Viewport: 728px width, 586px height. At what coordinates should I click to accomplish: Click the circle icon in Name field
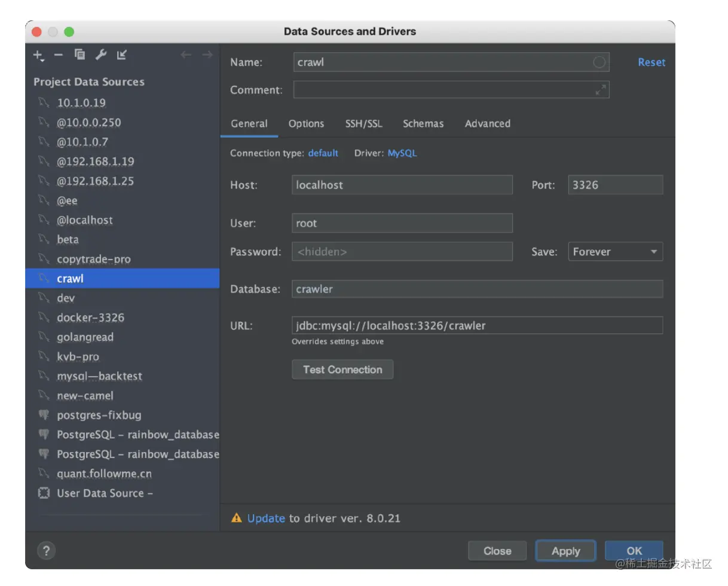[x=599, y=62]
